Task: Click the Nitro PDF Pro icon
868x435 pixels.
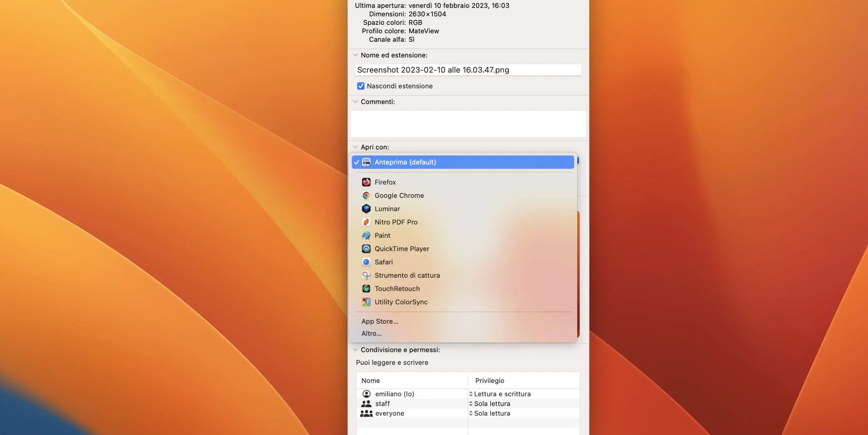Action: [x=366, y=222]
